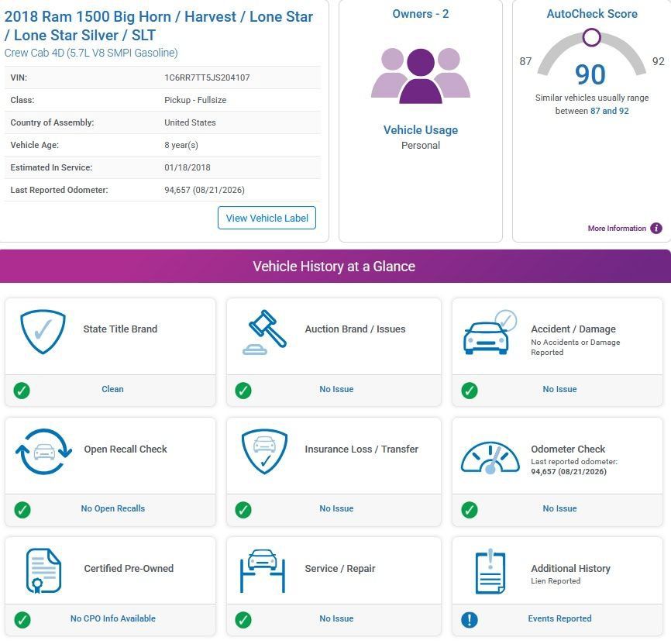Click the Personal usage text

[x=421, y=145]
